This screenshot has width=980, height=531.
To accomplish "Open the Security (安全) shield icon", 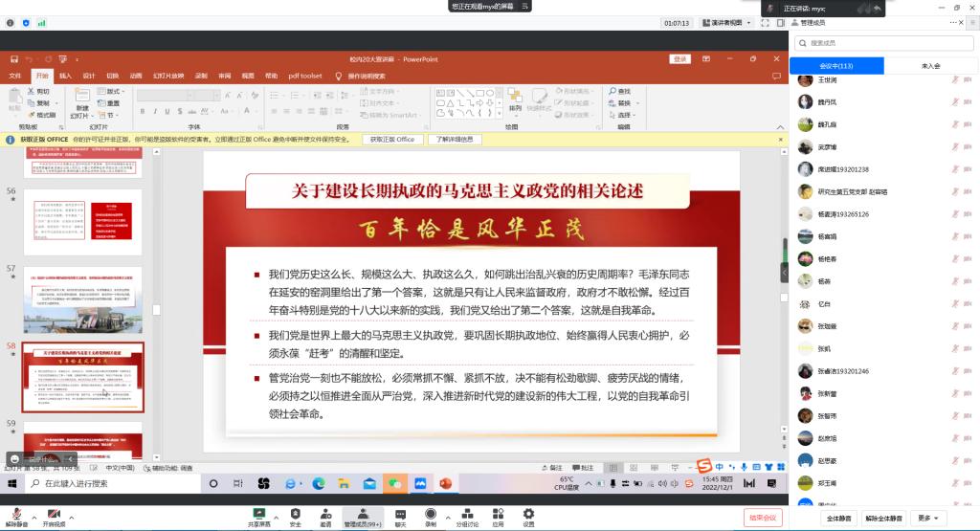I will tap(295, 514).
